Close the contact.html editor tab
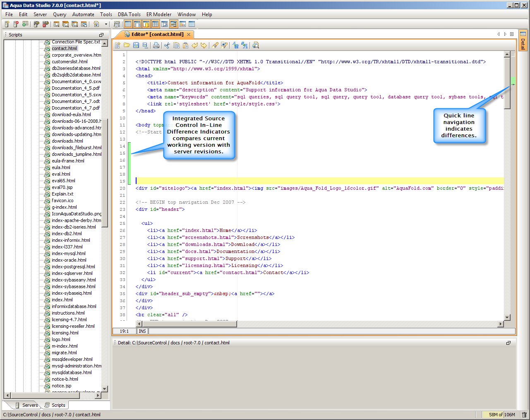530x420 pixels. 189,34
